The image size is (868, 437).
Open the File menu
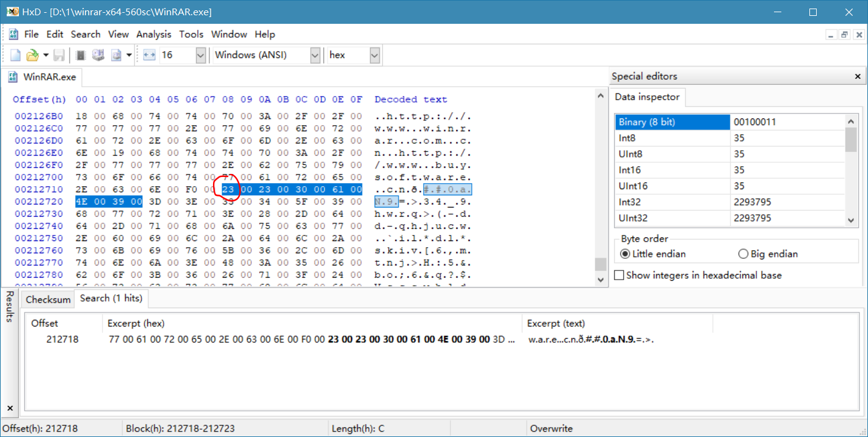[31, 34]
